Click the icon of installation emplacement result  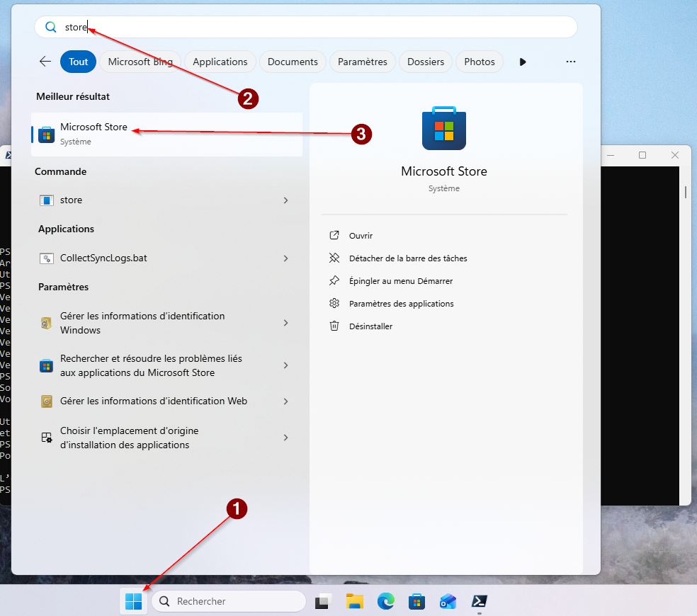(x=46, y=438)
